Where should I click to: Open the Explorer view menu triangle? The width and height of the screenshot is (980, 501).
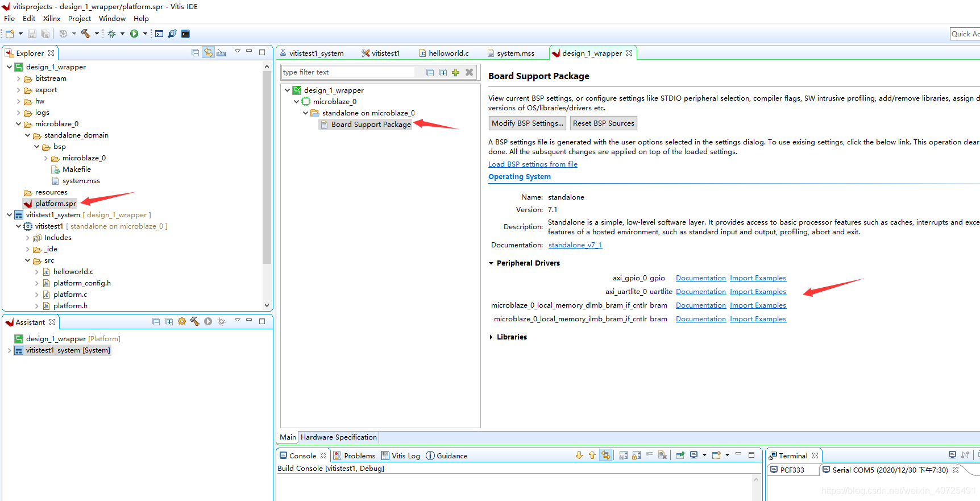click(x=238, y=52)
